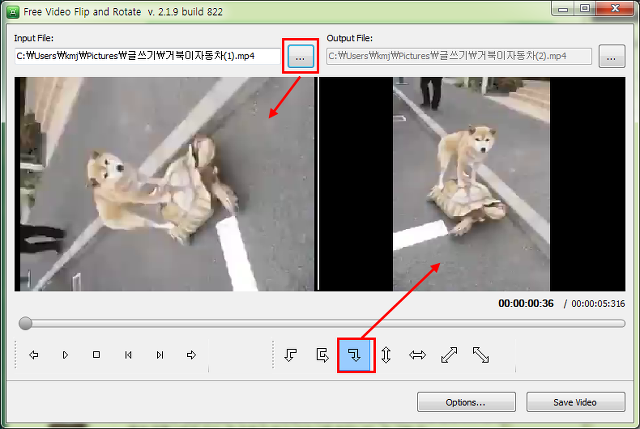
Task: Play the video preview
Action: pos(65,355)
